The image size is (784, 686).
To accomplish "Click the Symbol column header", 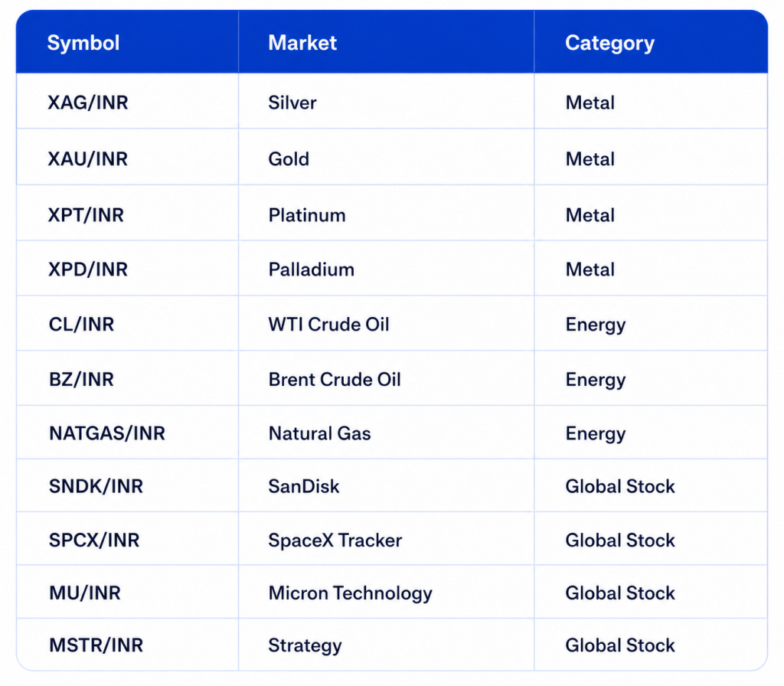I will click(83, 43).
